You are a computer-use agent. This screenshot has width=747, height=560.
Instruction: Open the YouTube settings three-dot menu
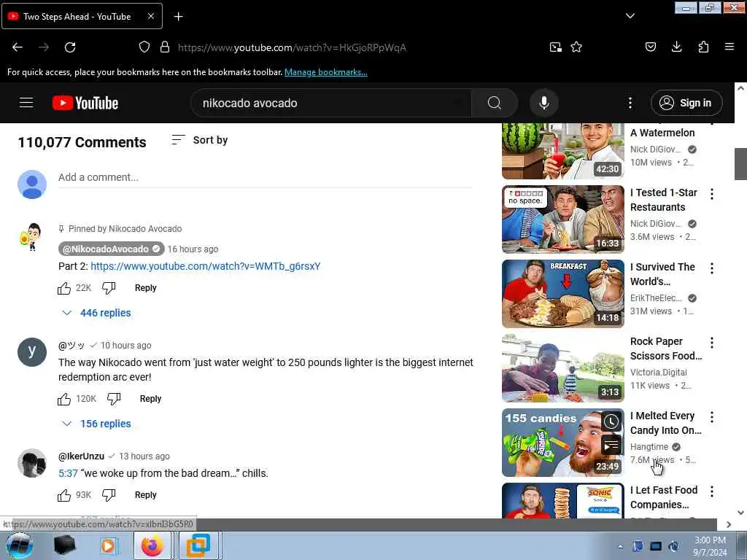pos(630,103)
